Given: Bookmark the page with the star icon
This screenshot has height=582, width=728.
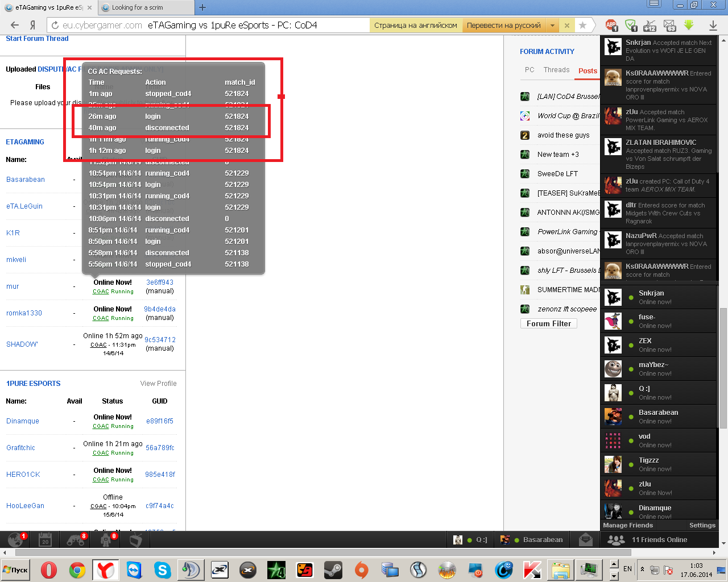Looking at the screenshot, I should point(582,25).
